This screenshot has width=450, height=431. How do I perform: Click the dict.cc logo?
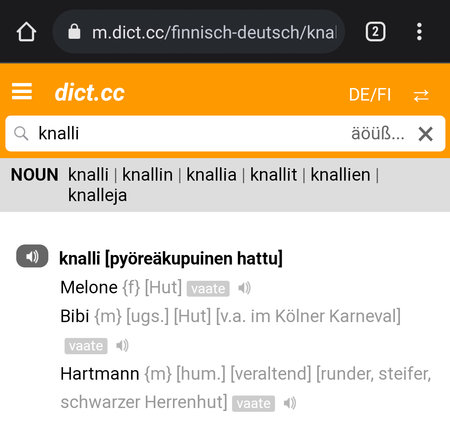point(90,93)
